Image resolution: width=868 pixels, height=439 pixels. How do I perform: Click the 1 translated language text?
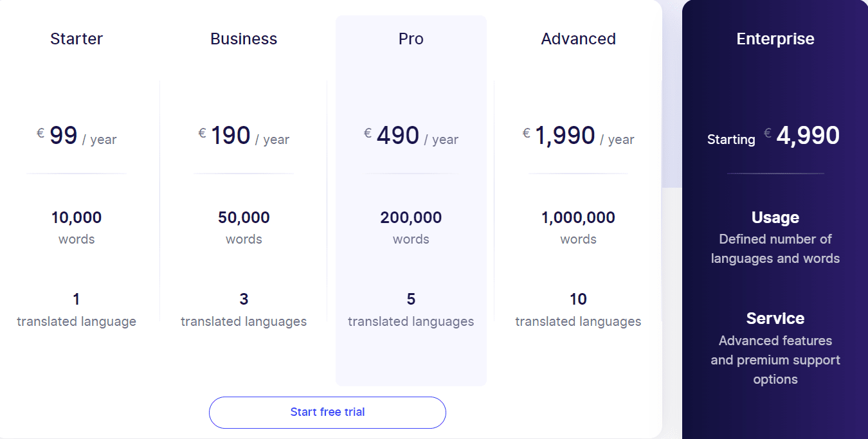coord(77,310)
